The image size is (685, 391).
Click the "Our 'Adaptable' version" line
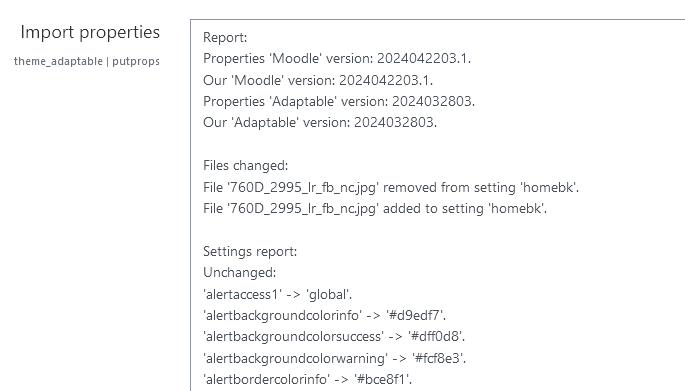point(320,122)
